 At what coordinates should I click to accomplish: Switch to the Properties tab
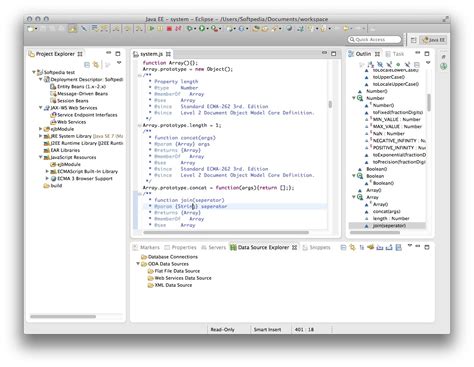(x=180, y=247)
